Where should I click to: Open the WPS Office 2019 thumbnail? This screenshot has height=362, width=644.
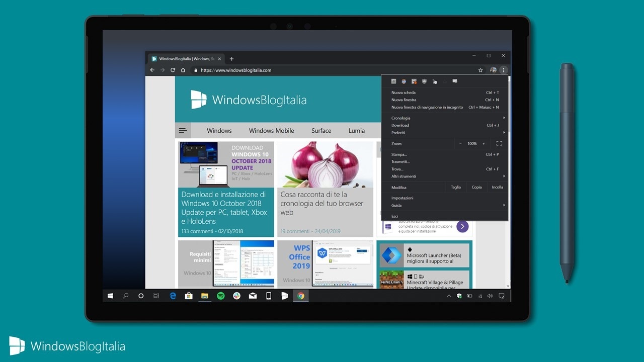[325, 263]
